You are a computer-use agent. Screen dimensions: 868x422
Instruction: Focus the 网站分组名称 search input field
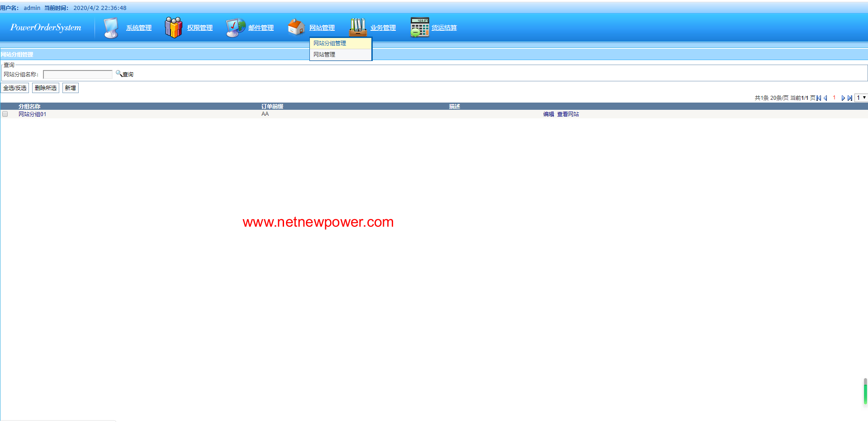click(x=78, y=75)
